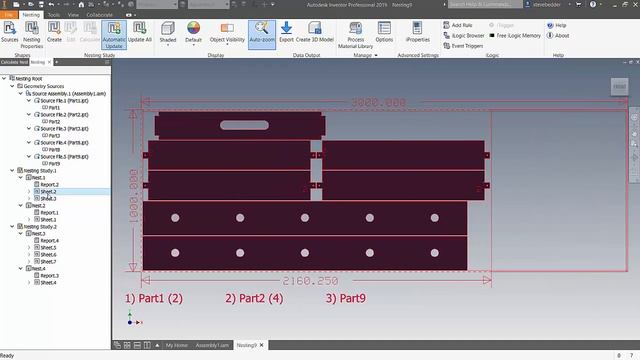This screenshot has width=640, height=360.
Task: Select Source File.1 (Part1.ipt) node
Action: [64, 100]
